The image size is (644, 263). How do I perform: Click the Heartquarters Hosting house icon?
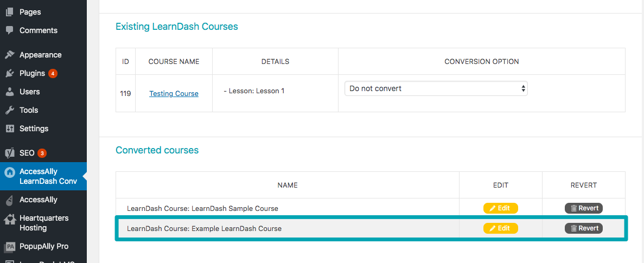click(x=9, y=220)
